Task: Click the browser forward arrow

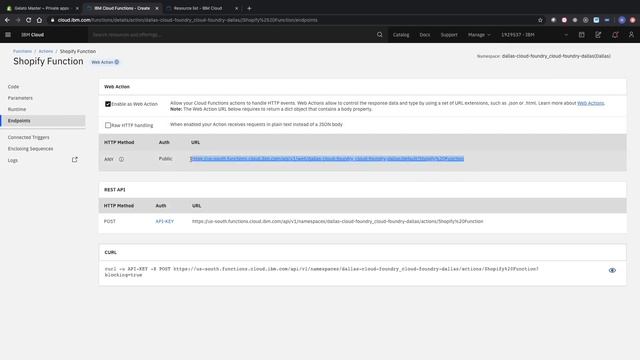Action: tap(18, 20)
